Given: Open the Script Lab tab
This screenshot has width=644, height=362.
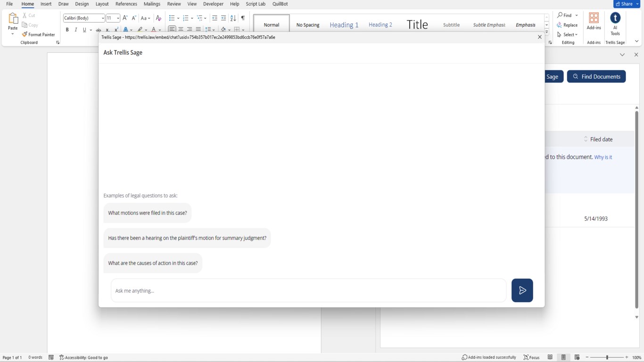Looking at the screenshot, I should tap(256, 4).
